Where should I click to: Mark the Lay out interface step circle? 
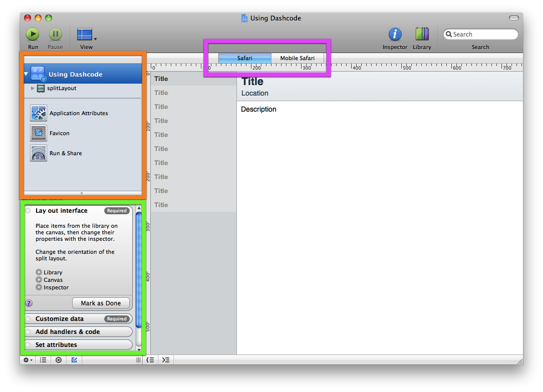pos(28,211)
